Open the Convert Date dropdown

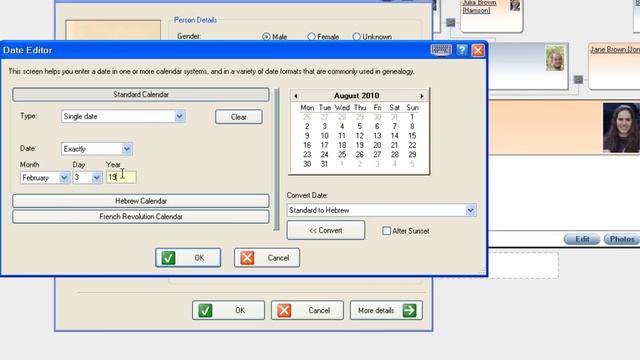point(470,210)
